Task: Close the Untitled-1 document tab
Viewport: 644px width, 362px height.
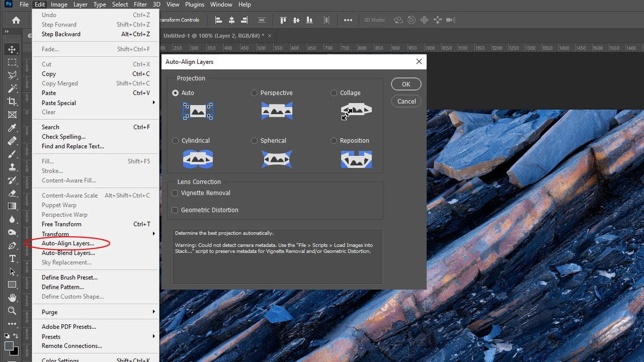Action: coord(270,35)
